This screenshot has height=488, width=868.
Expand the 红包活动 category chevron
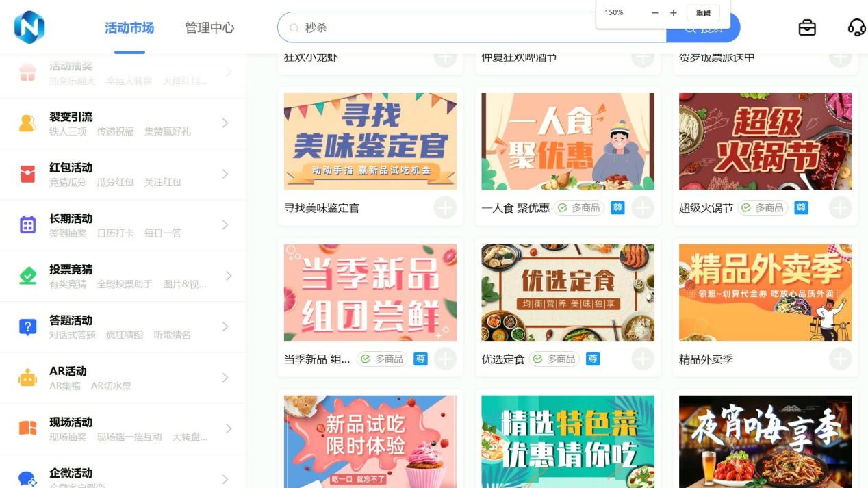(x=225, y=175)
